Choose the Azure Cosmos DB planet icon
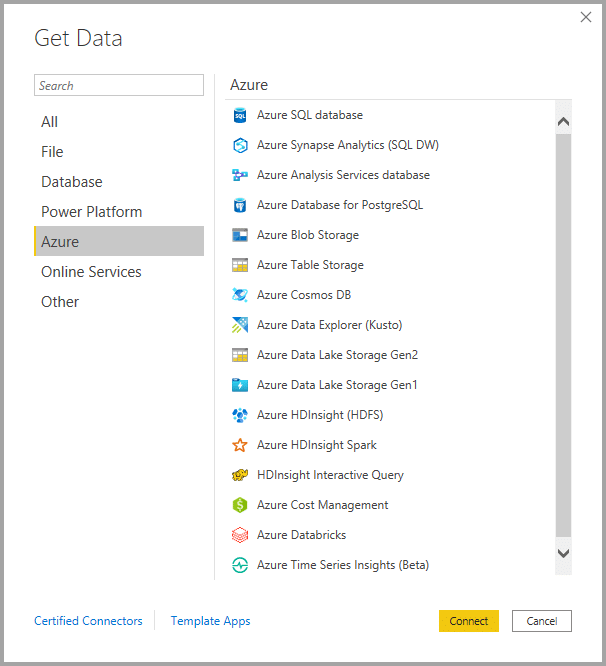This screenshot has width=606, height=666. tap(240, 296)
